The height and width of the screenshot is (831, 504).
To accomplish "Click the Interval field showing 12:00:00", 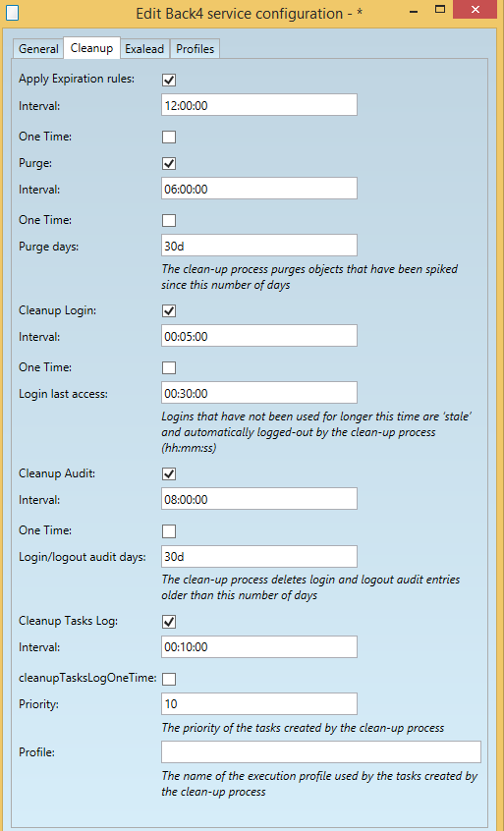I will pyautogui.click(x=259, y=105).
